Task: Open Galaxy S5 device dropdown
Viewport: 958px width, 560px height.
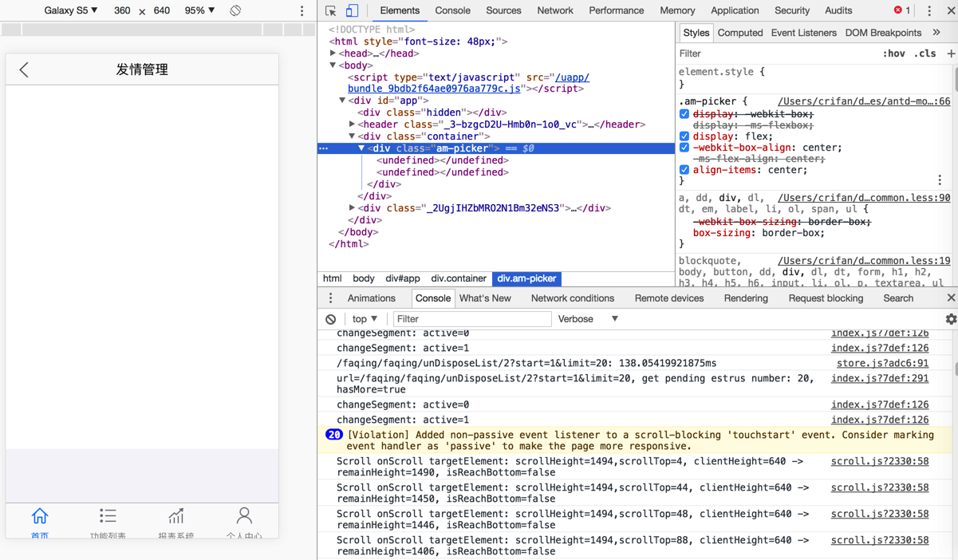Action: 71,10
